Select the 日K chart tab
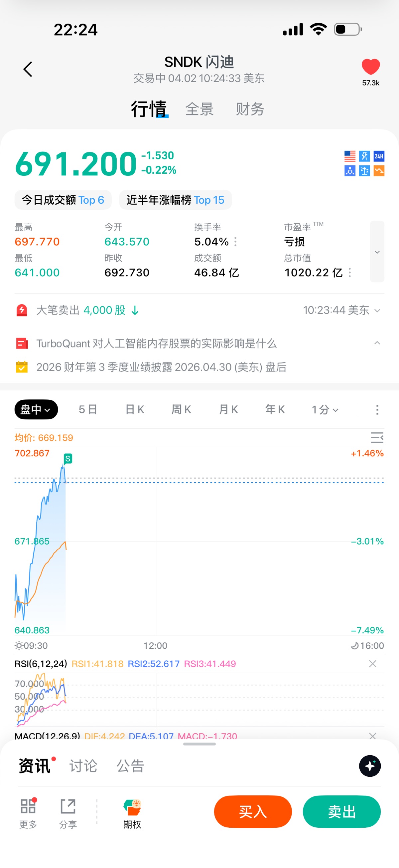Image resolution: width=399 pixels, height=868 pixels. pos(135,409)
